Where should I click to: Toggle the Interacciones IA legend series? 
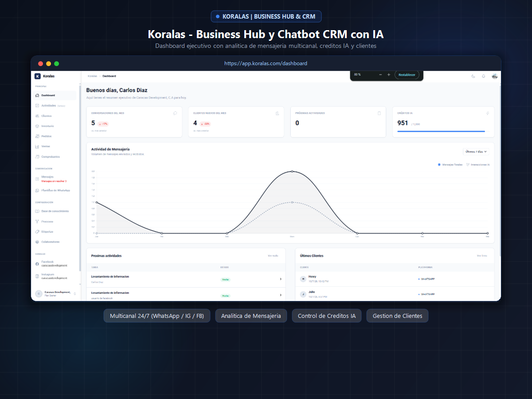pos(478,164)
